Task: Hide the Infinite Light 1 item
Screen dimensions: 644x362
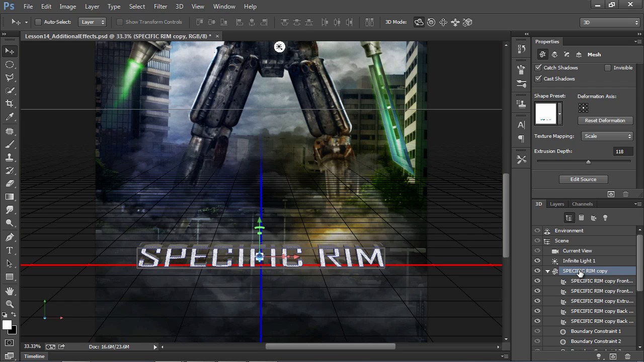Action: coord(537,261)
